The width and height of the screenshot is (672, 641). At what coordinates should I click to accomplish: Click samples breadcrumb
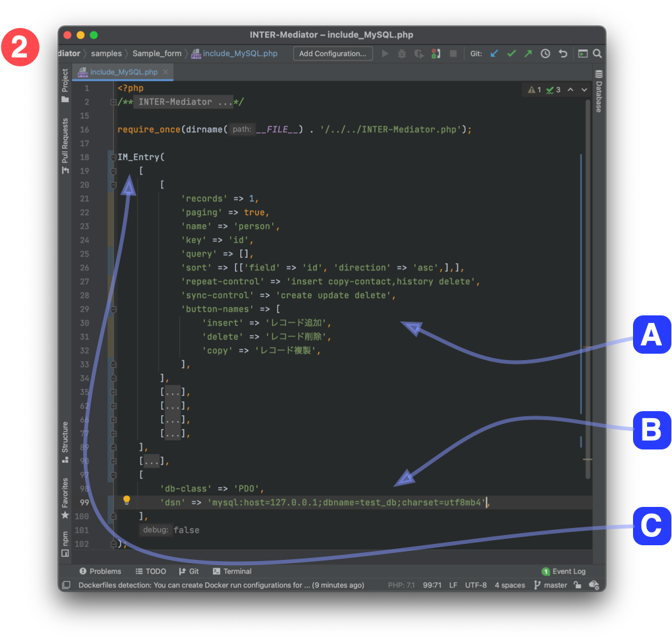106,54
